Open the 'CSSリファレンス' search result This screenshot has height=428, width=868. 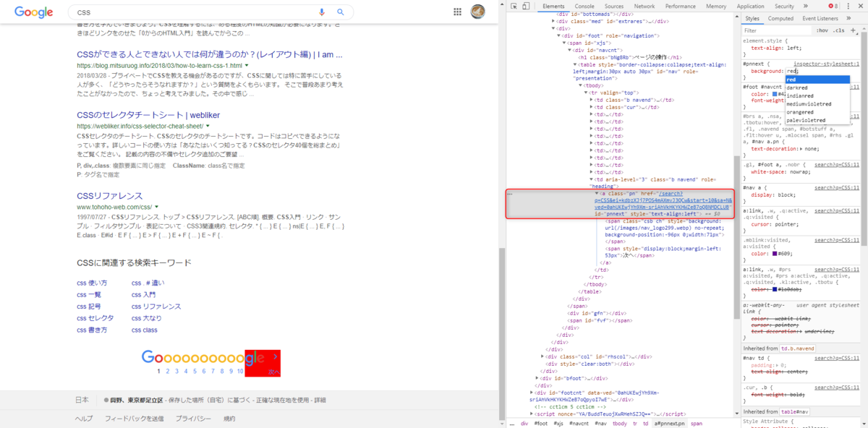(x=109, y=196)
